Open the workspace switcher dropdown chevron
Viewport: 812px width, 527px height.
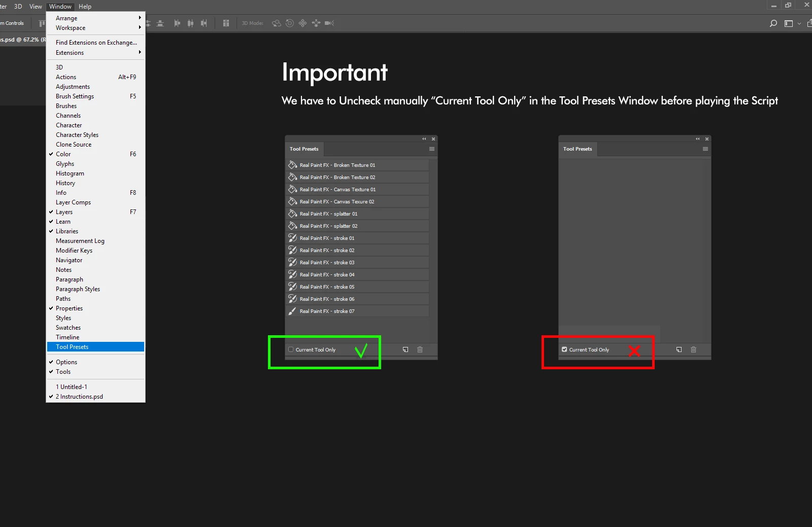[799, 23]
